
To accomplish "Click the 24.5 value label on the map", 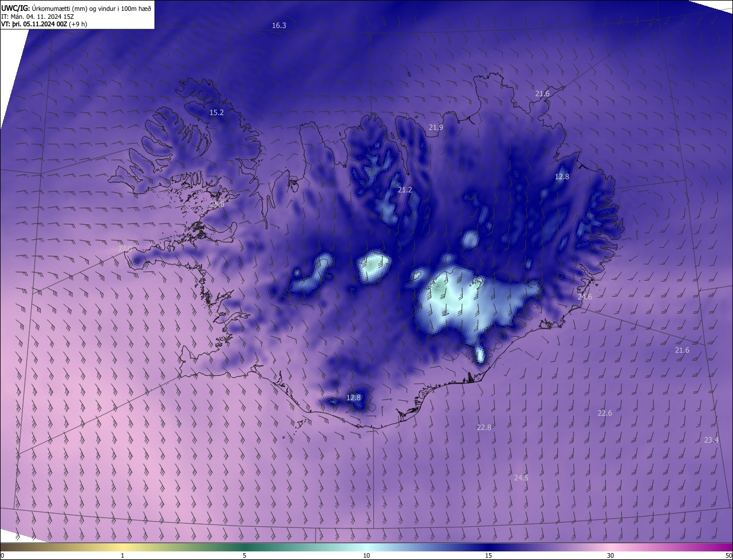I will pyautogui.click(x=521, y=478).
